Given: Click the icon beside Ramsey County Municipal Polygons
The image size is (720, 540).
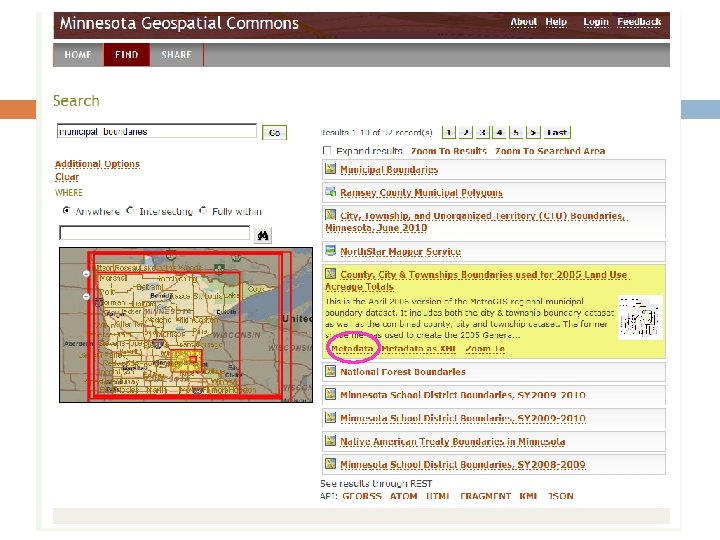Looking at the screenshot, I should click(x=330, y=191).
